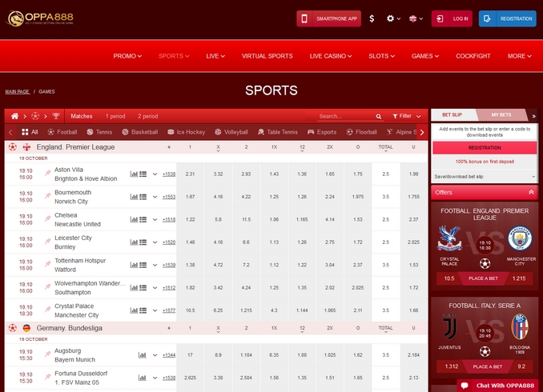Viewport: 543px width, 392px height.
Task: Switch to the My Bets tab
Action: coord(501,115)
